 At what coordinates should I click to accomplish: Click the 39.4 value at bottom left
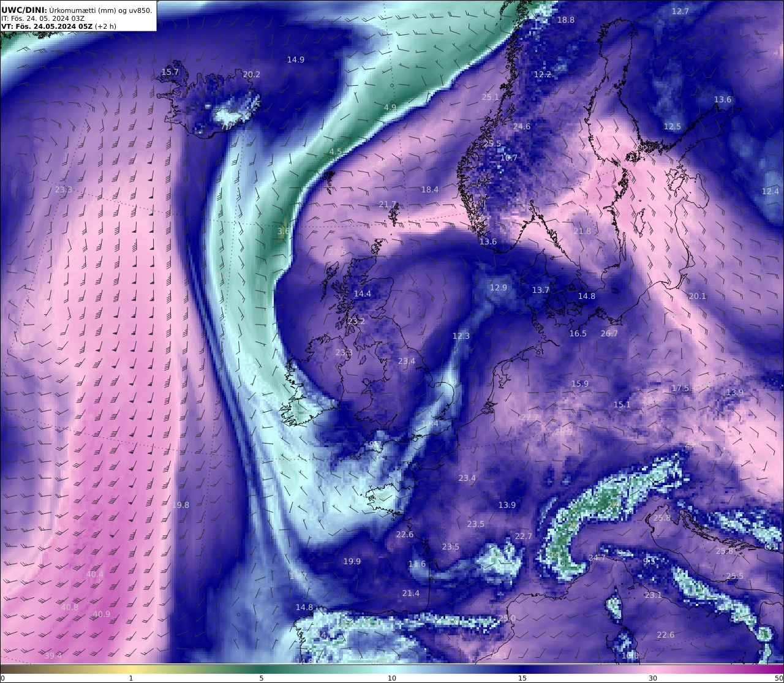click(x=53, y=655)
